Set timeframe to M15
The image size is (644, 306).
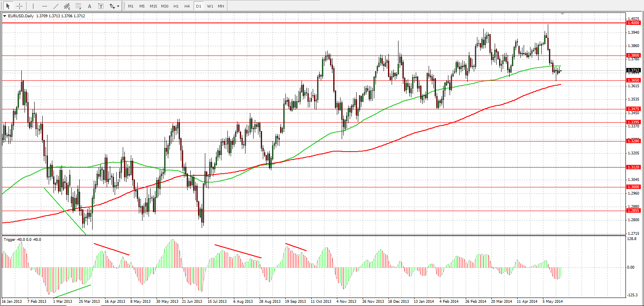point(153,6)
